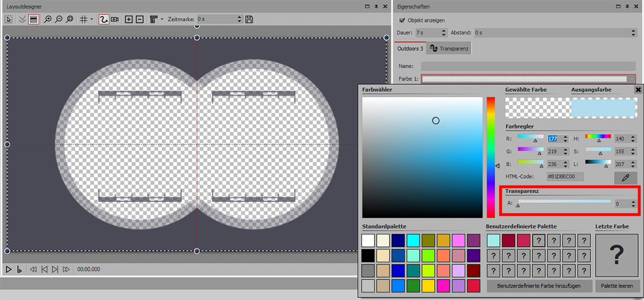
Task: Switch to the Transparenz tab
Action: [449, 49]
